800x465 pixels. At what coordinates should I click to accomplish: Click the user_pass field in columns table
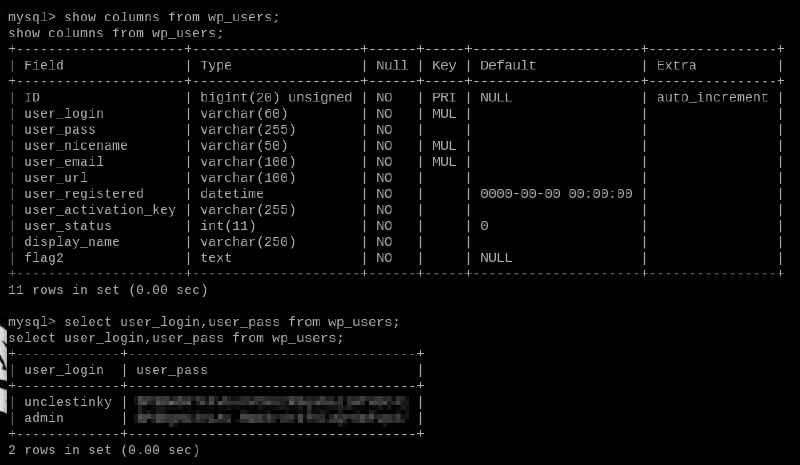tap(60, 130)
